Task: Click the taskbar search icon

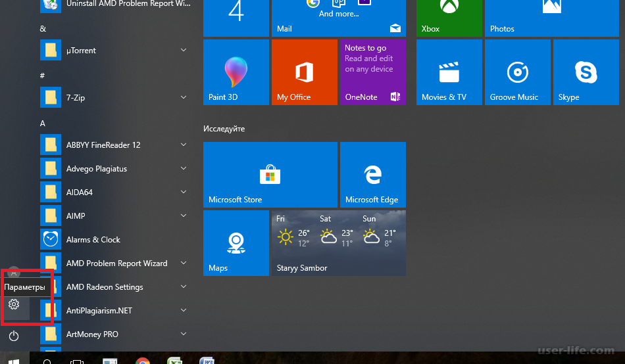Action: pos(47,361)
